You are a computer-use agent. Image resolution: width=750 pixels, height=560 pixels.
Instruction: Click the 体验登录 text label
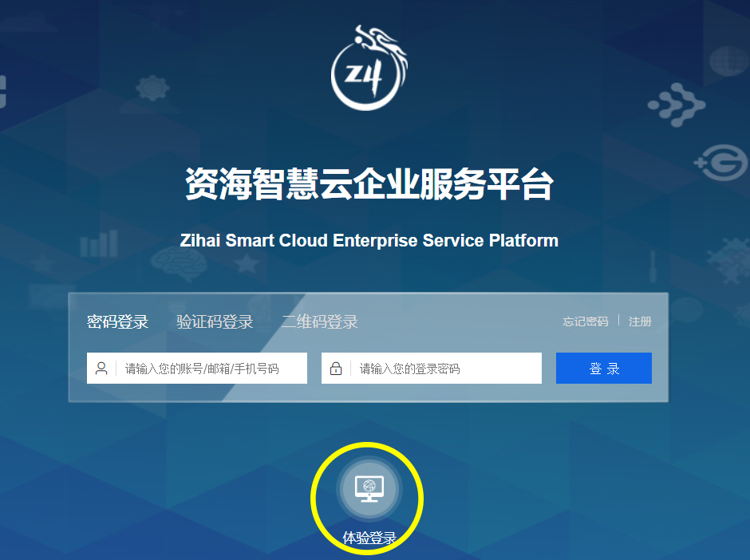369,538
